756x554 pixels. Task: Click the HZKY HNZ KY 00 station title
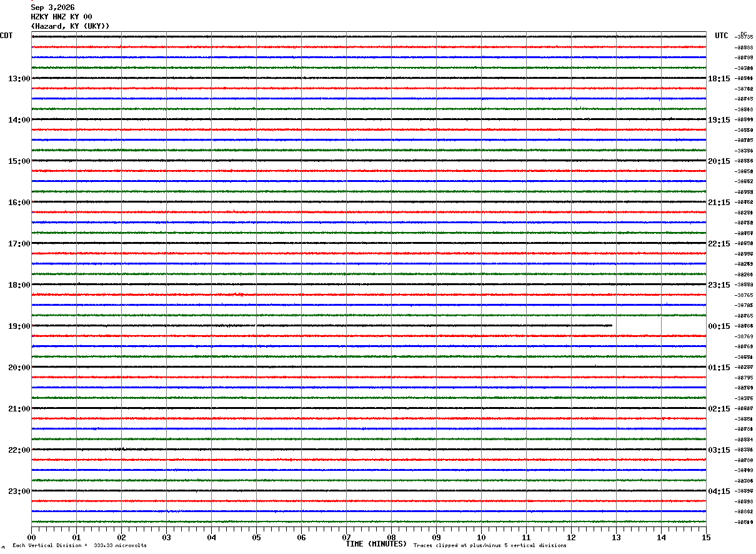[x=61, y=17]
